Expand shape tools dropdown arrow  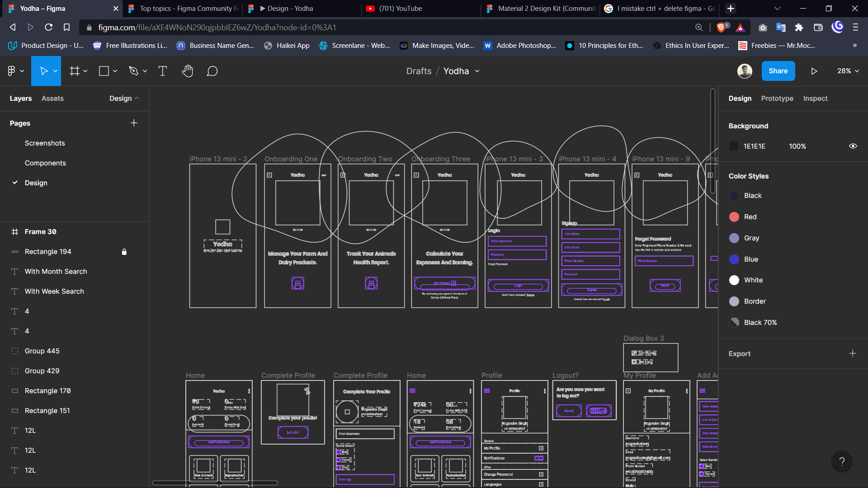pos(115,71)
